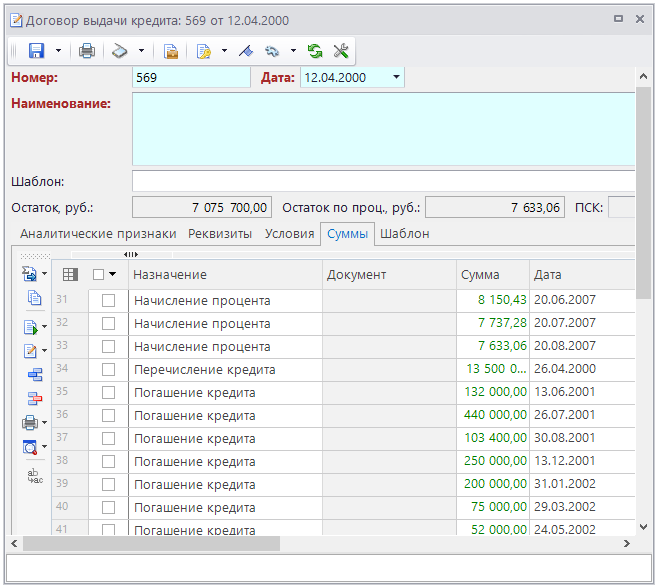
Task: Open the Реквизиты tab
Action: pyautogui.click(x=220, y=234)
